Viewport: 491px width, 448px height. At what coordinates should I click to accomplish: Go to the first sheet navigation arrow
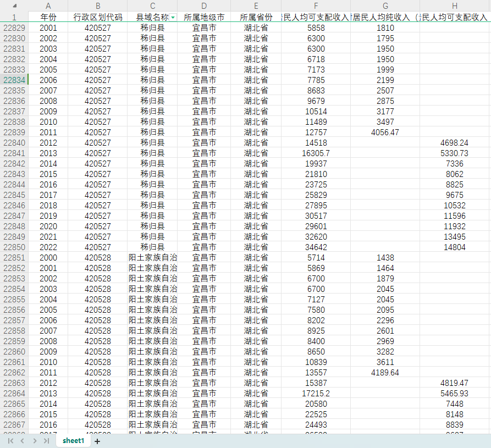click(10, 441)
